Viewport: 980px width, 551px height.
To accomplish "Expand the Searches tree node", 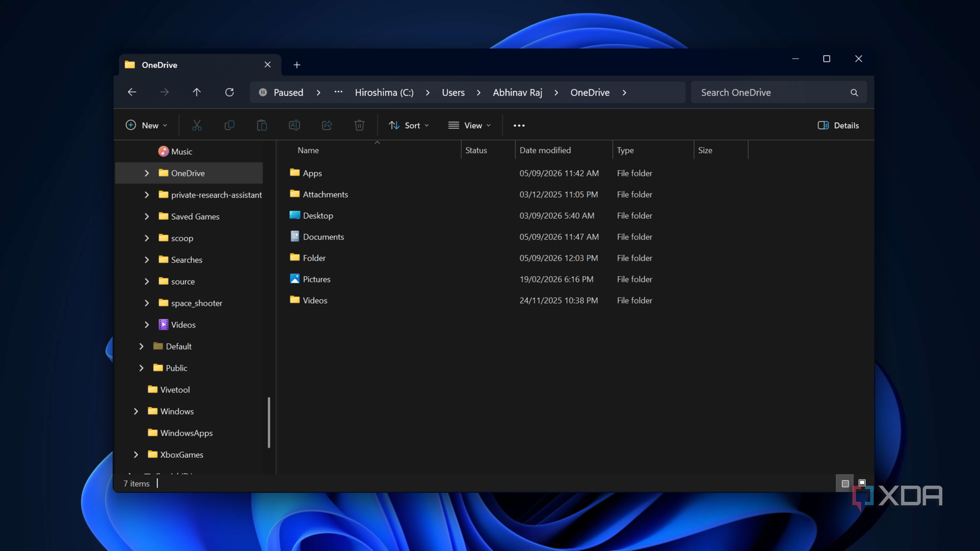I will 147,260.
